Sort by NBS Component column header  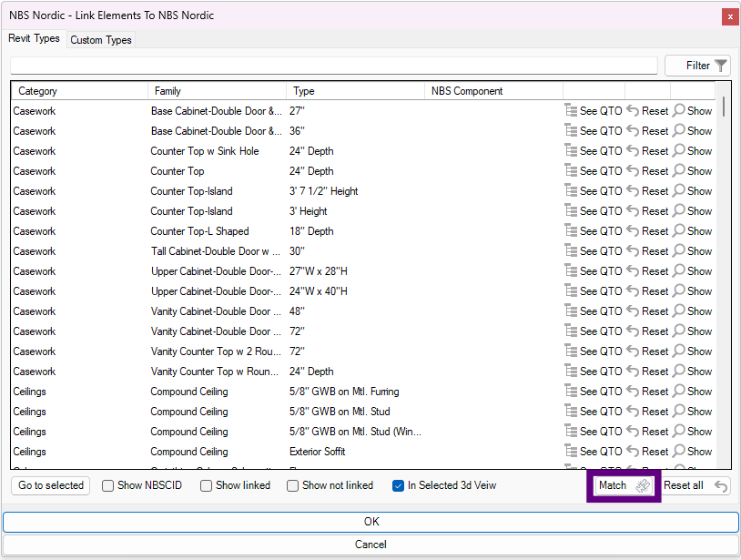pos(493,91)
